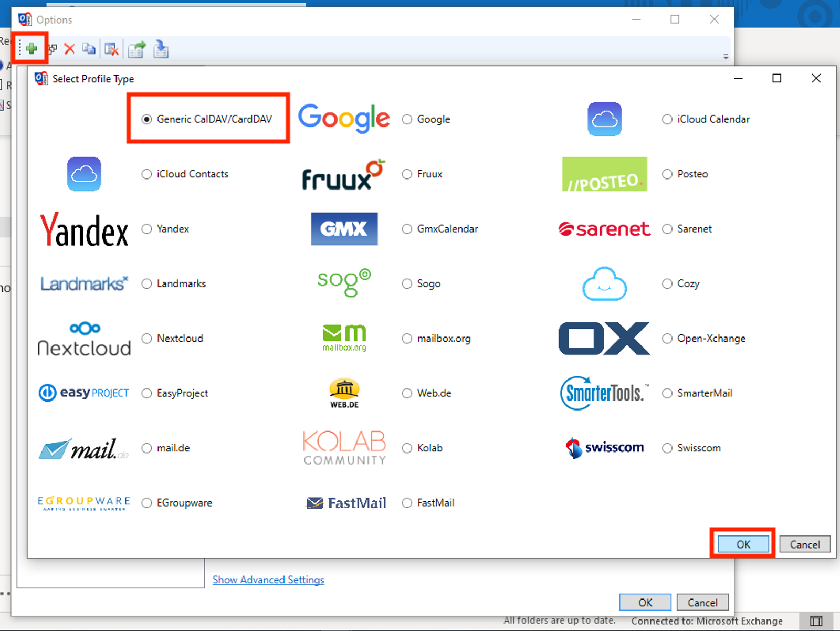840x631 pixels.
Task: Select the EGroupware radio button
Action: (x=147, y=503)
